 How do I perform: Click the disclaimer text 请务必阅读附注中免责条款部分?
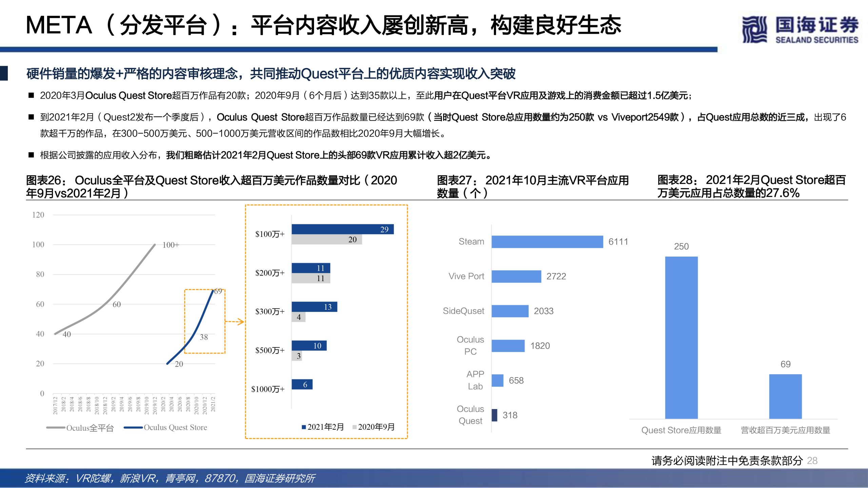(x=727, y=461)
